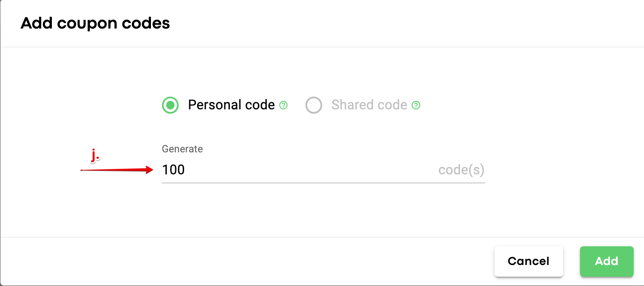Click the red arrow annotation

click(117, 170)
